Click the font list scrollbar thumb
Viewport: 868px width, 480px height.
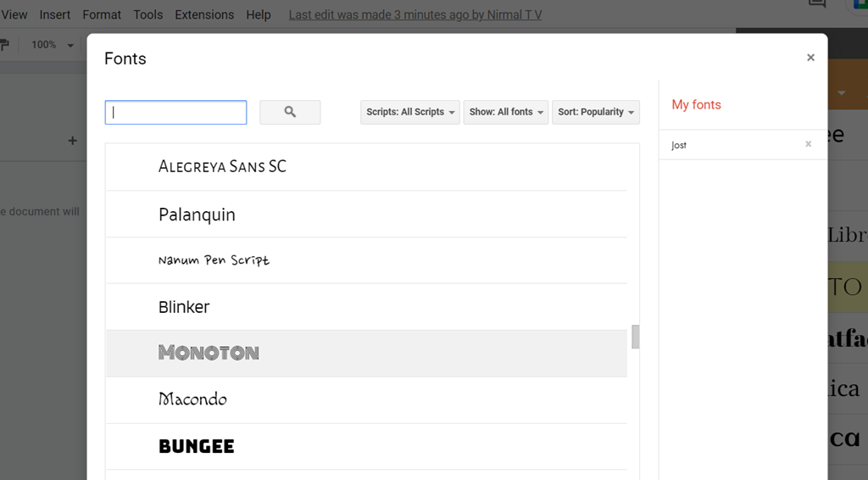636,337
